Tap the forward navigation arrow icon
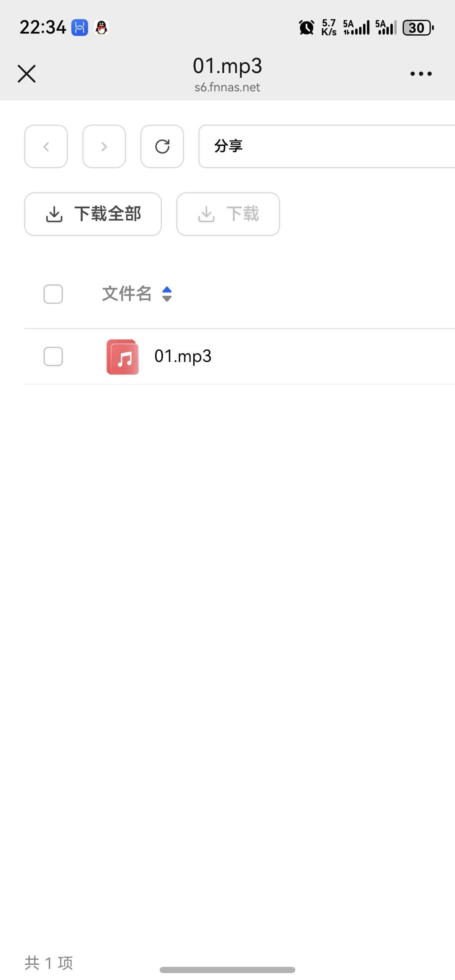The height and width of the screenshot is (980, 455). 104,147
